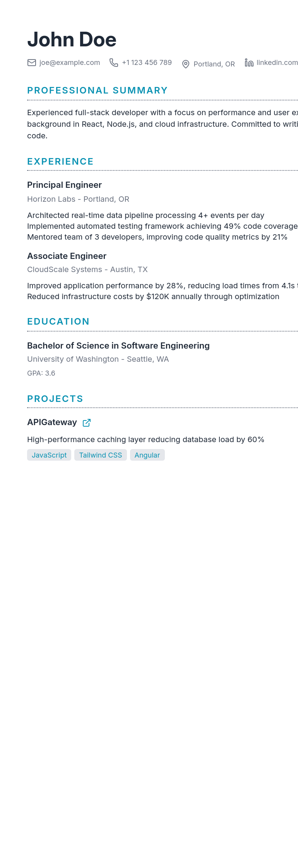Click the APIGateway project title
Viewport: 298px width, 868px height.
tap(52, 422)
